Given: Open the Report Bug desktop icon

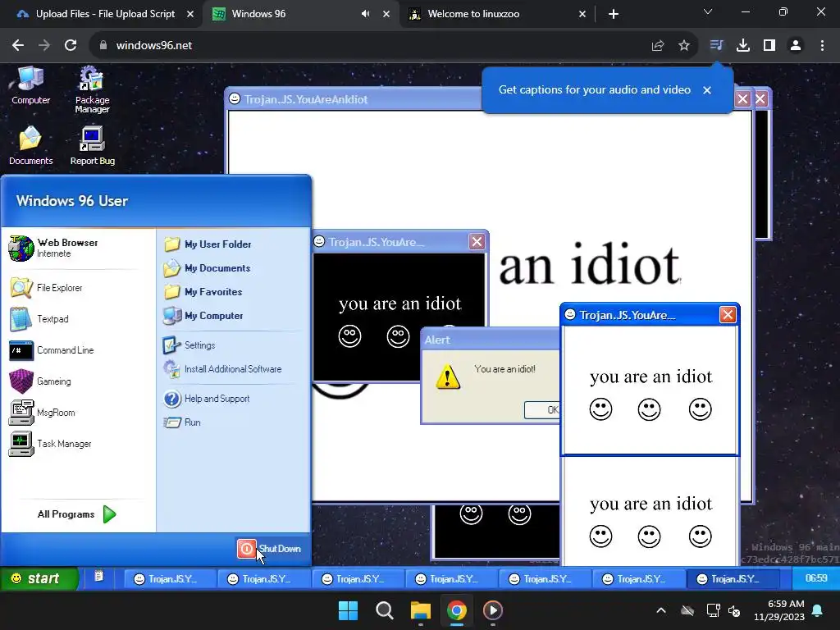Looking at the screenshot, I should (92, 146).
